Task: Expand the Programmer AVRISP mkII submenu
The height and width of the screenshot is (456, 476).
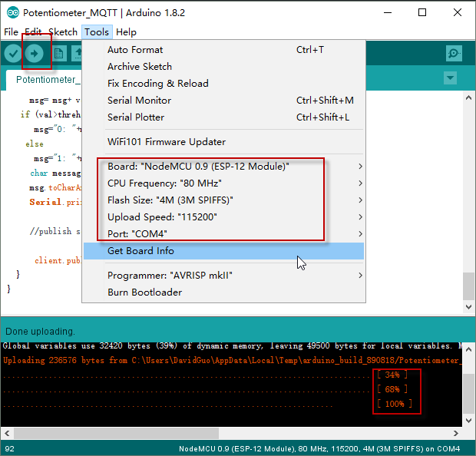Action: point(223,276)
